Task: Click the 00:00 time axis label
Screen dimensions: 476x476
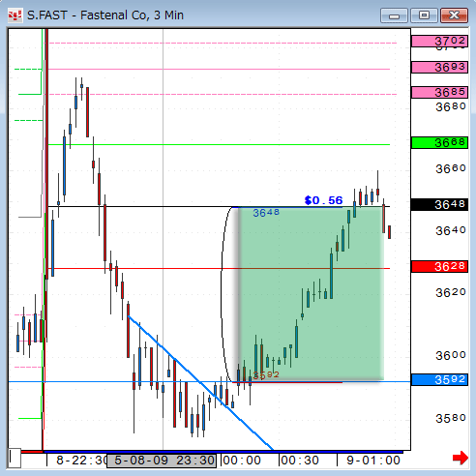Action: [242, 461]
